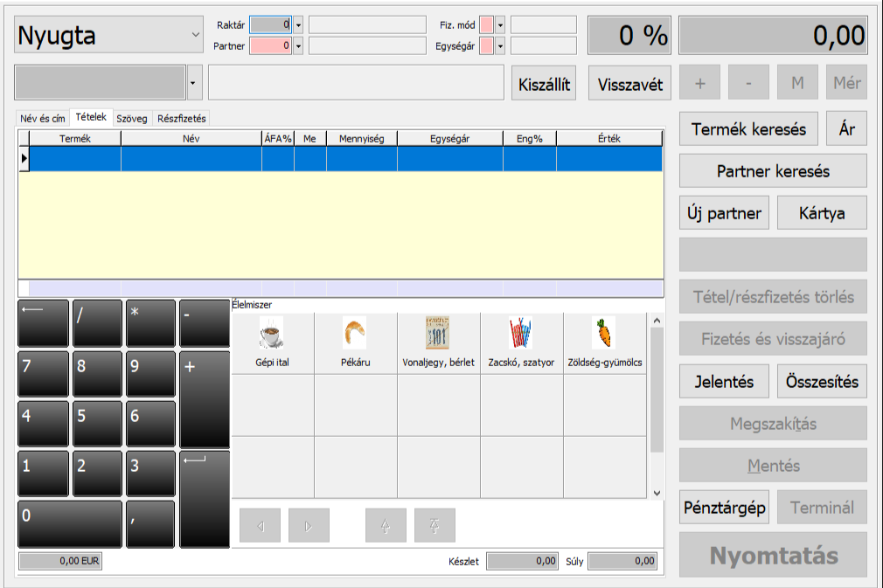The image size is (883, 588).
Task: Click the Mennyiség column header
Action: tap(362, 138)
